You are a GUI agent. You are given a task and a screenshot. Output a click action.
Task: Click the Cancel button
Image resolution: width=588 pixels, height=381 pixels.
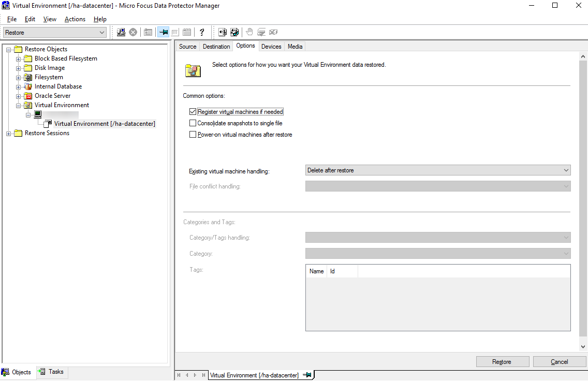(560, 361)
